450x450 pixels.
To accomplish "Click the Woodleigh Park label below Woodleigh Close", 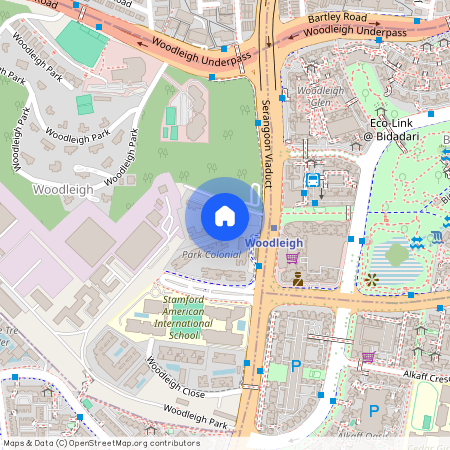I will click(x=195, y=417).
